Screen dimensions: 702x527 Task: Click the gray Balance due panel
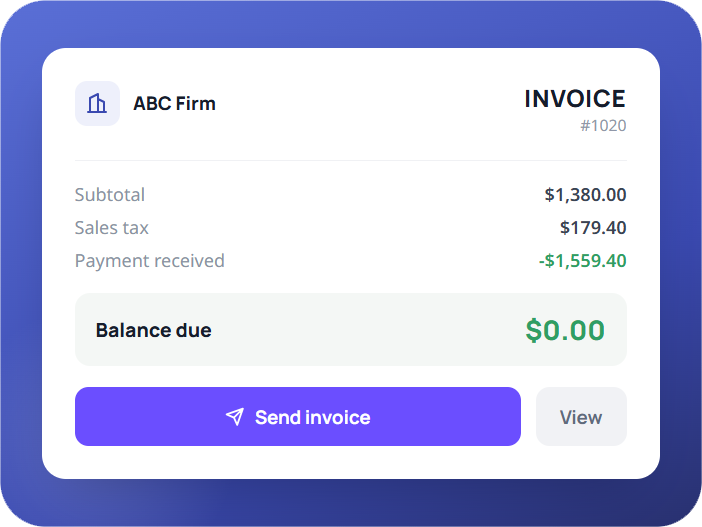pyautogui.click(x=351, y=330)
